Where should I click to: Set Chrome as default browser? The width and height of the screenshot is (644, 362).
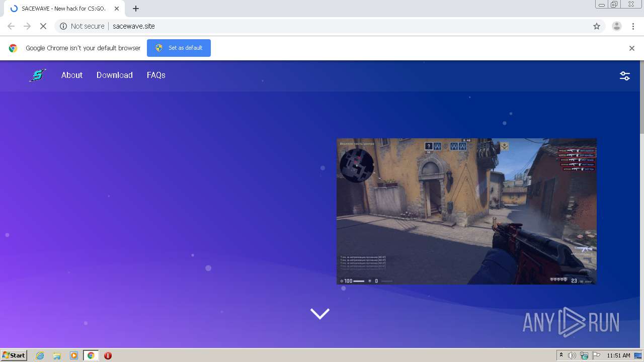(x=179, y=48)
